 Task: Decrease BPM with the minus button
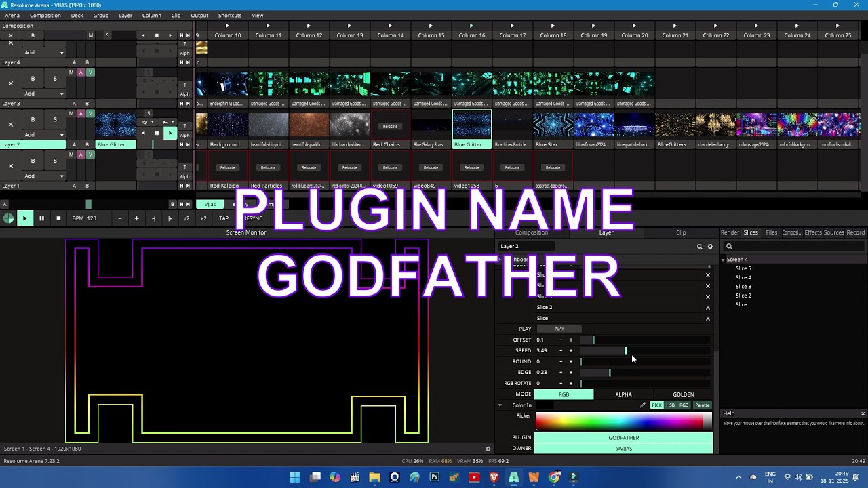tap(120, 218)
